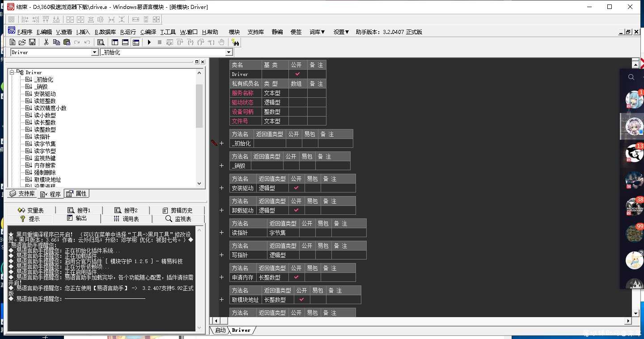Click the private member cell 服务名称

pyautogui.click(x=246, y=93)
